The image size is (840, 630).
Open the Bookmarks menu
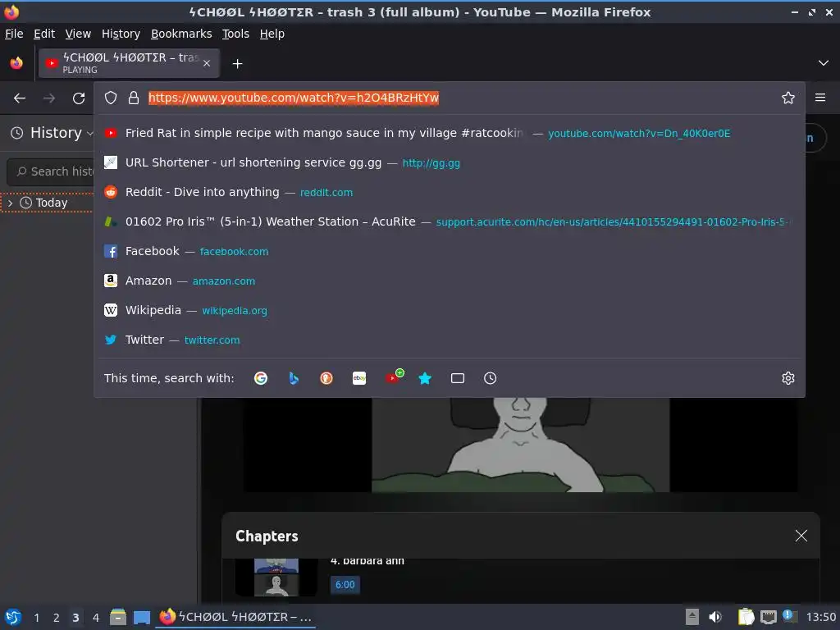tap(181, 34)
